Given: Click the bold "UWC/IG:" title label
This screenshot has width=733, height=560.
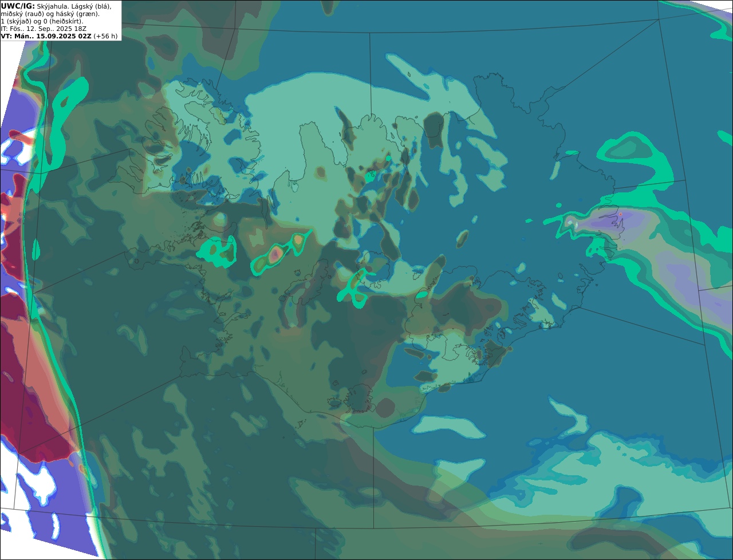Looking at the screenshot, I should click(x=18, y=6).
